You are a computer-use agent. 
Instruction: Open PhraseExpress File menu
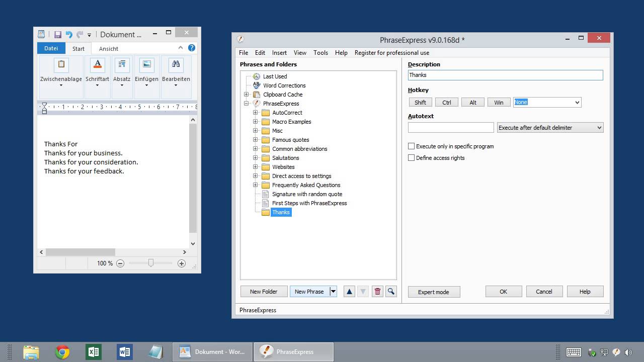244,53
